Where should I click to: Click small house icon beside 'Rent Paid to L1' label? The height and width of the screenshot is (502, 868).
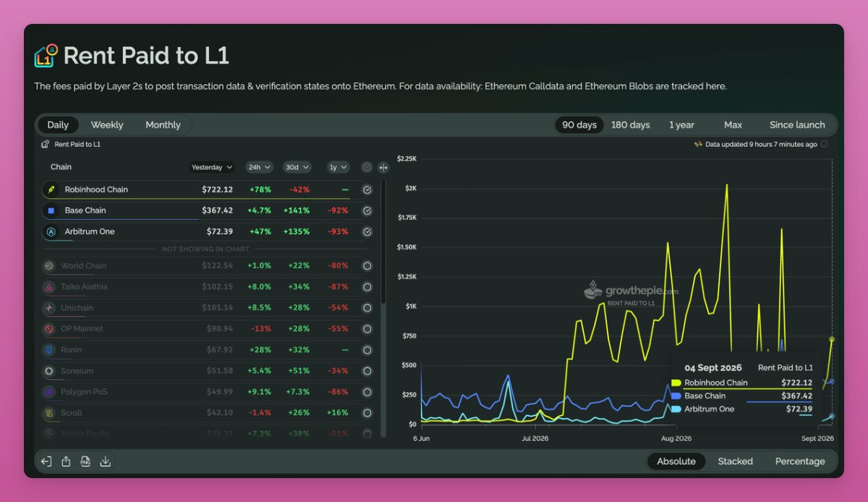46,144
